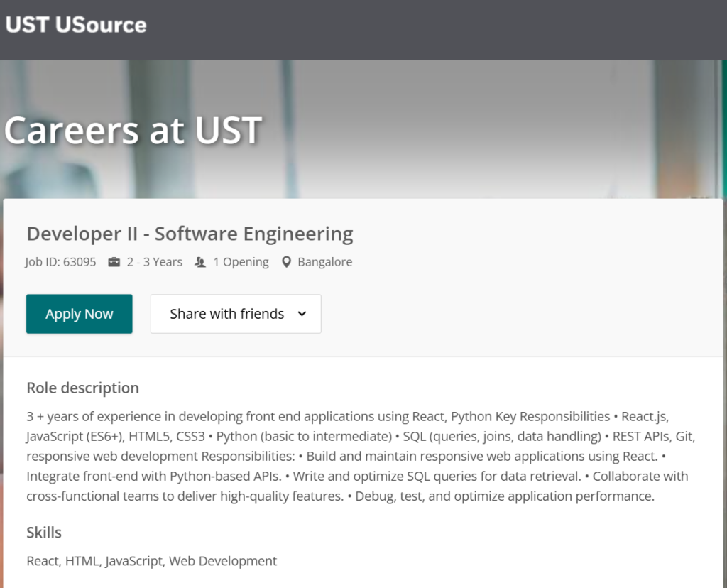Click the Bangalore location text
Viewport: 727px width, 588px height.
pos(324,262)
